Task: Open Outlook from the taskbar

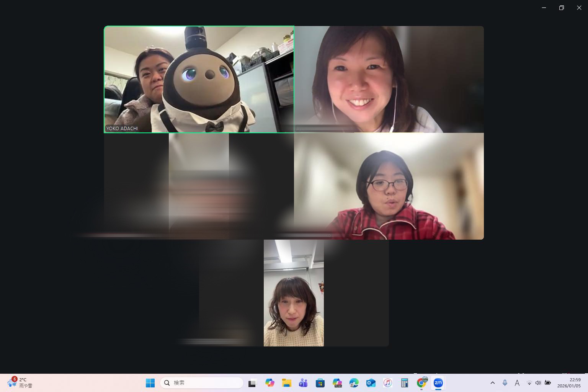Action: [371, 383]
